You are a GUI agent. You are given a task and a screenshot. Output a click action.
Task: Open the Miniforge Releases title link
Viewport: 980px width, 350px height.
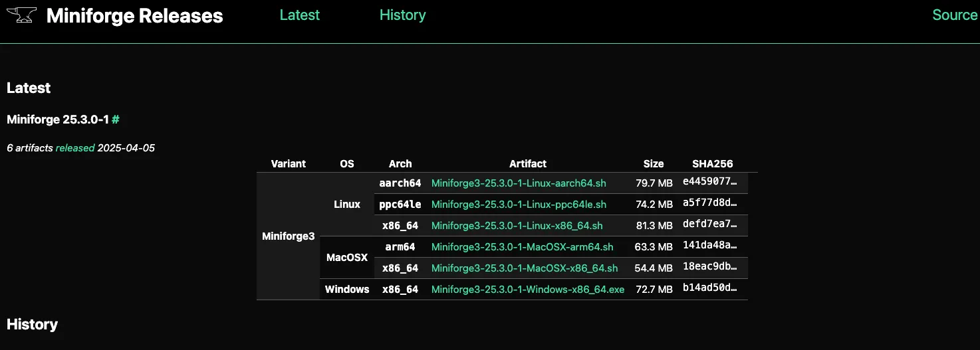[135, 16]
